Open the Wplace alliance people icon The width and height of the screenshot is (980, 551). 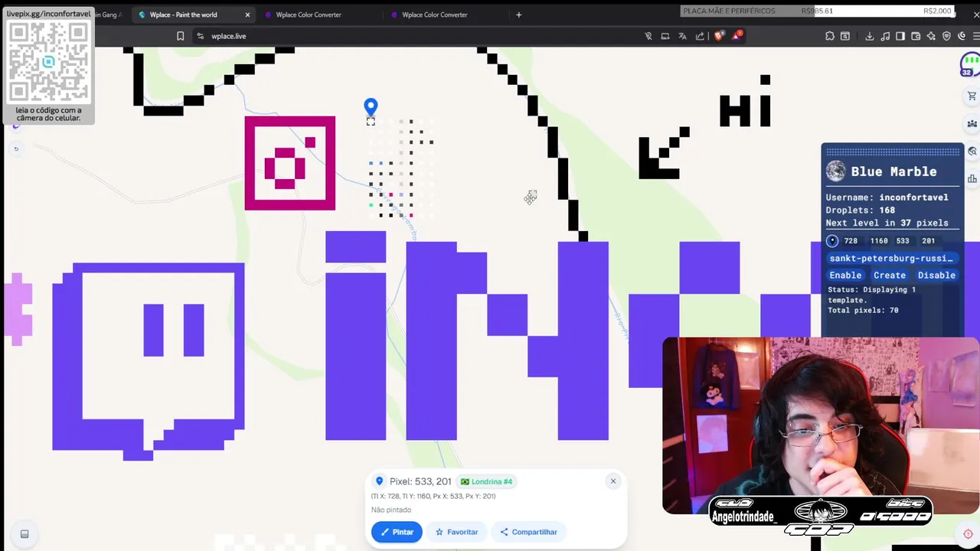[x=972, y=123]
